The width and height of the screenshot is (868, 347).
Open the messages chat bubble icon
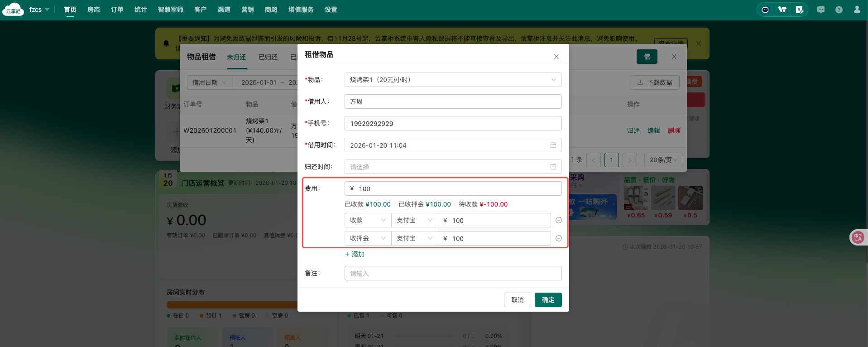pos(820,10)
